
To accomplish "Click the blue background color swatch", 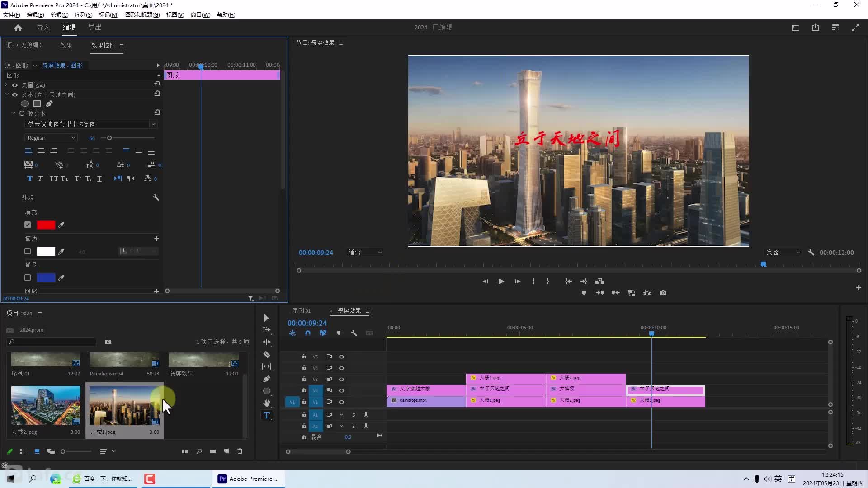I will 46,277.
